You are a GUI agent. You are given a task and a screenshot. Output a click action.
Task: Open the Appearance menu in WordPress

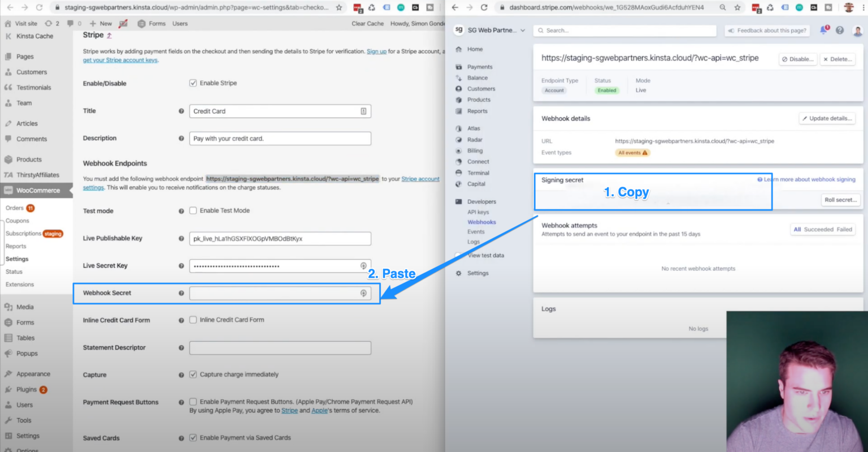(x=32, y=373)
